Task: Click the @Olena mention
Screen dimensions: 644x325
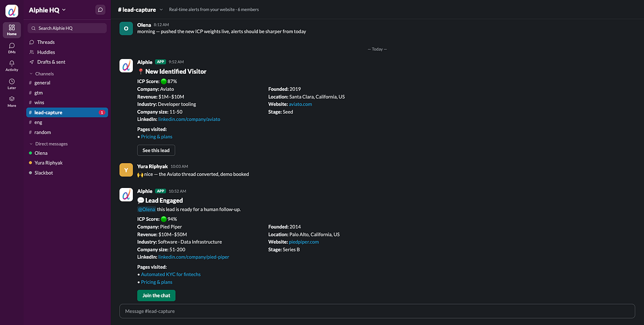Action: pos(146,209)
